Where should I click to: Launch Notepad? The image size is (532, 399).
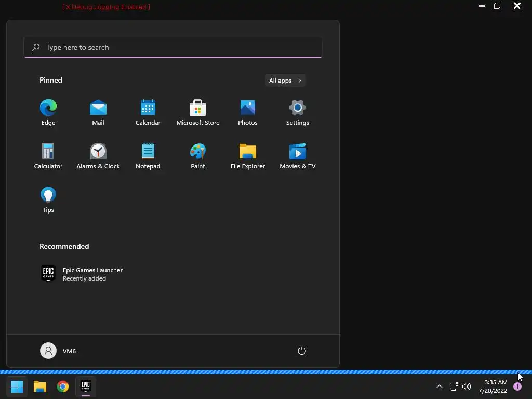coord(148,156)
